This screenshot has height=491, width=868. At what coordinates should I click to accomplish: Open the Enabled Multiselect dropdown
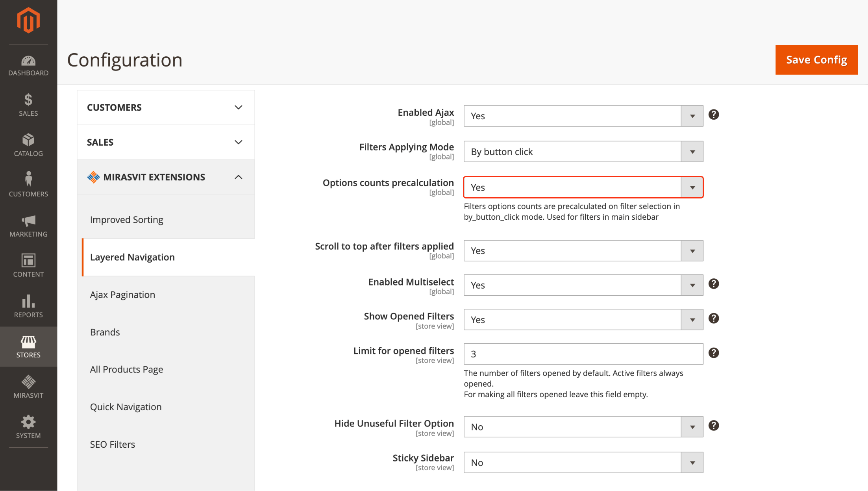click(583, 285)
